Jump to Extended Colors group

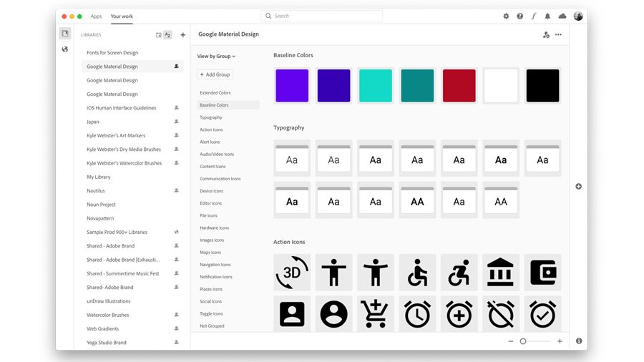pyautogui.click(x=215, y=93)
